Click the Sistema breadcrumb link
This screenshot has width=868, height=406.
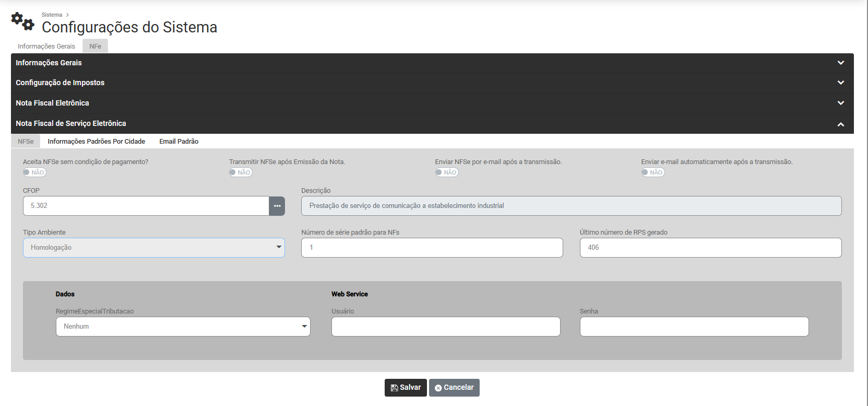click(x=52, y=15)
